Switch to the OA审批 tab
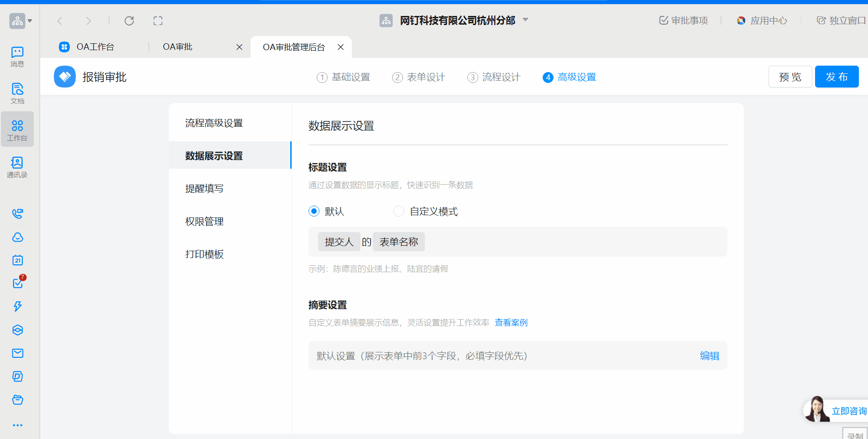Viewport: 868px width, 439px height. (x=178, y=47)
